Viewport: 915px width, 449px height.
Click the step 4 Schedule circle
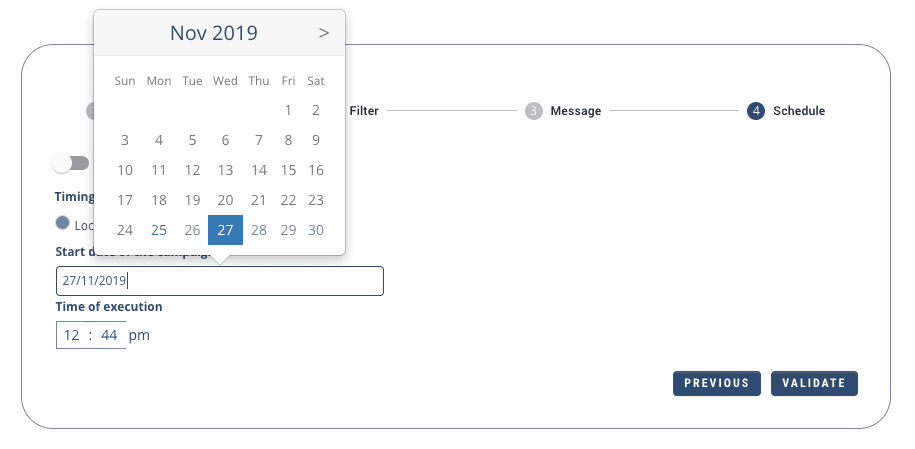(x=755, y=111)
